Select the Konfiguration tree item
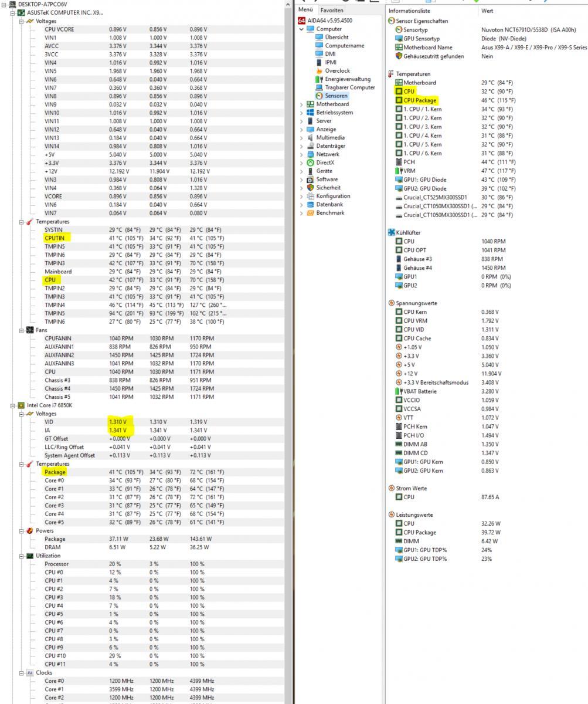Screen dimensions: 588x704 click(x=333, y=196)
